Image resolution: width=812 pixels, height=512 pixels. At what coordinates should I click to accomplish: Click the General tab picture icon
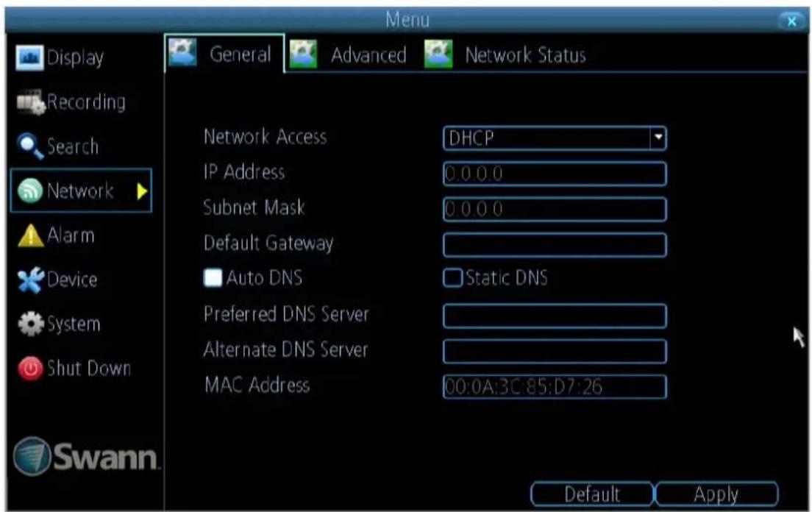coord(183,52)
